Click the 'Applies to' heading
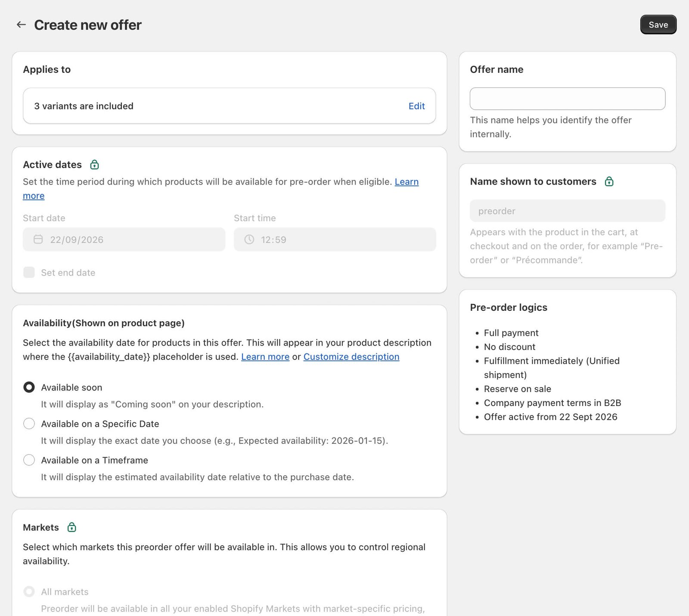The width and height of the screenshot is (689, 616). coord(47,69)
